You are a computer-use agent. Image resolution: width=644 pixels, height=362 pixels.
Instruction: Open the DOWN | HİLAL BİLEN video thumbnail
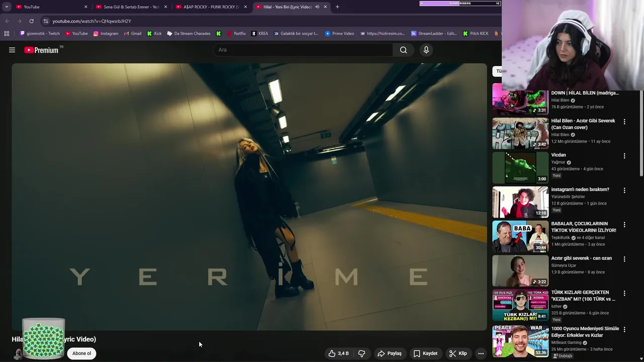click(520, 102)
